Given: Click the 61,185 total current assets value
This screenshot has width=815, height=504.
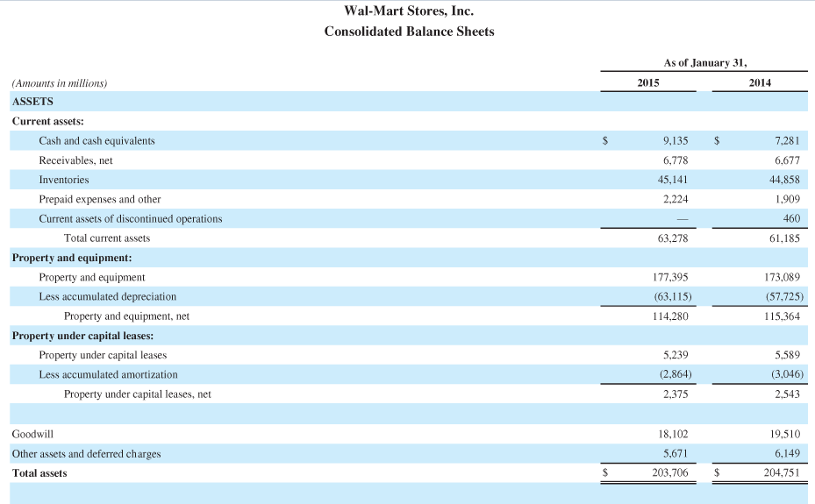Looking at the screenshot, I should pos(784,238).
